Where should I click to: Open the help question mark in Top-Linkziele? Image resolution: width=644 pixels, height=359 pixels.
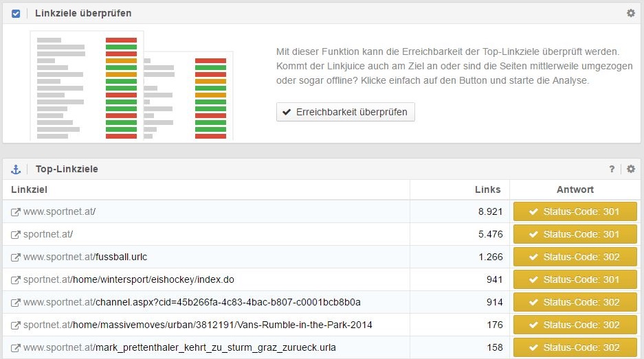tap(612, 169)
